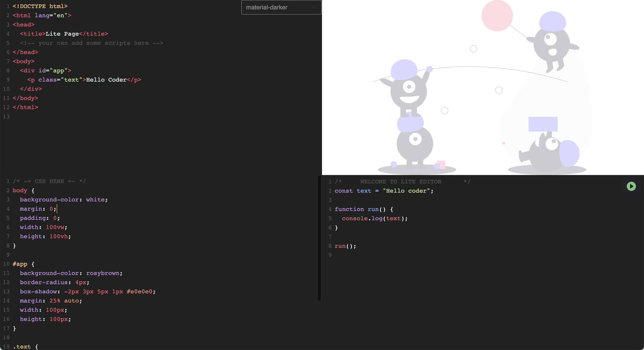Click the "Hello coder" string in JavaScript
The width and height of the screenshot is (644, 350).
click(406, 191)
